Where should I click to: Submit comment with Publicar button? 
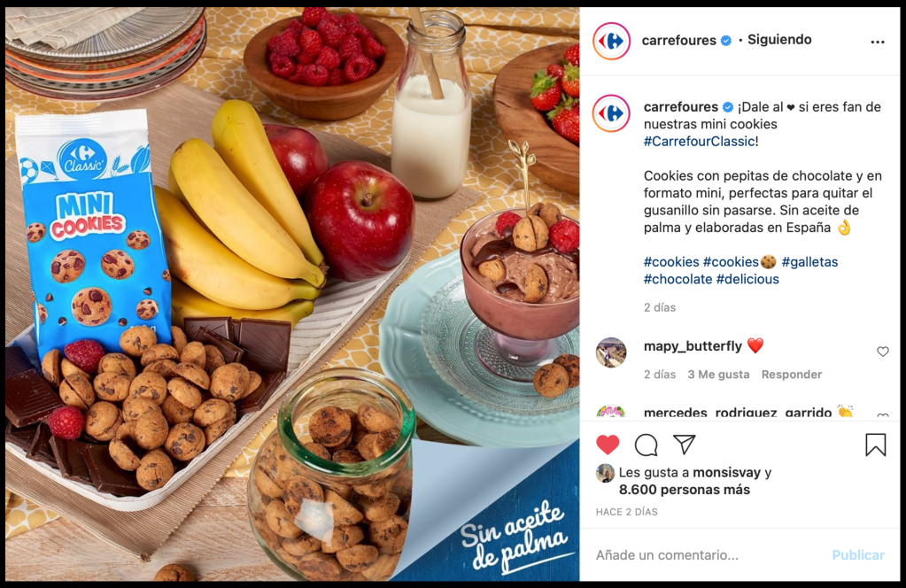tap(858, 555)
